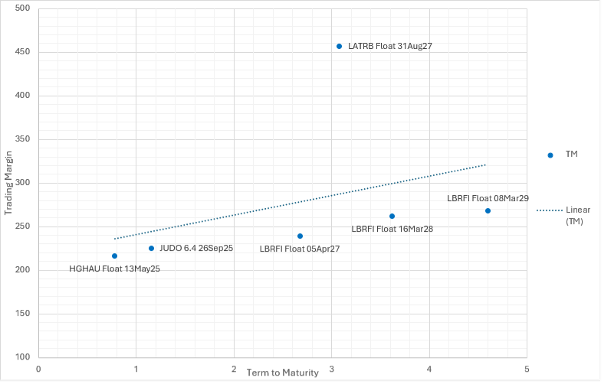
Task: Select the Term to Maturity axis title
Action: coord(283,373)
